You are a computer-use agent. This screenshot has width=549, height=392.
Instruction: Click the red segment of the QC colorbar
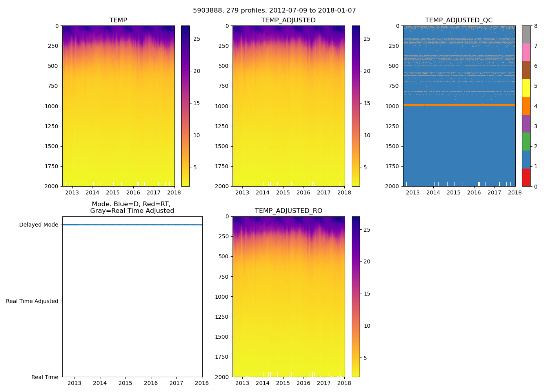pos(526,177)
